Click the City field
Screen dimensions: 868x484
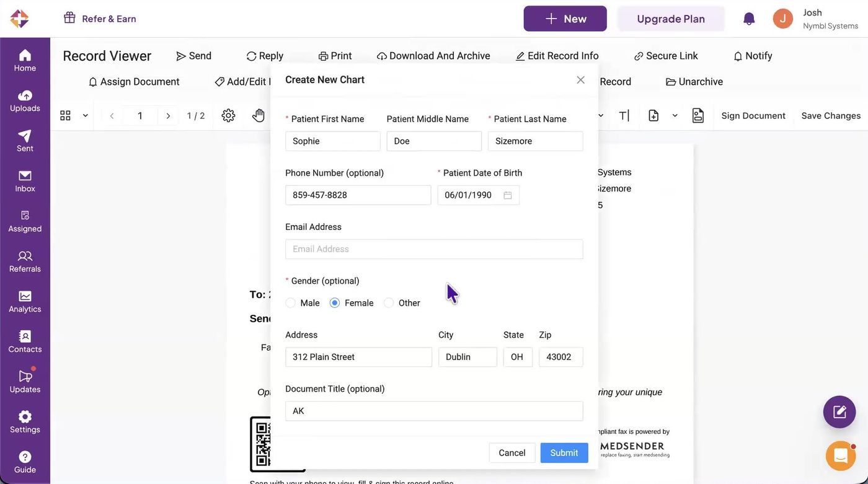coord(467,357)
